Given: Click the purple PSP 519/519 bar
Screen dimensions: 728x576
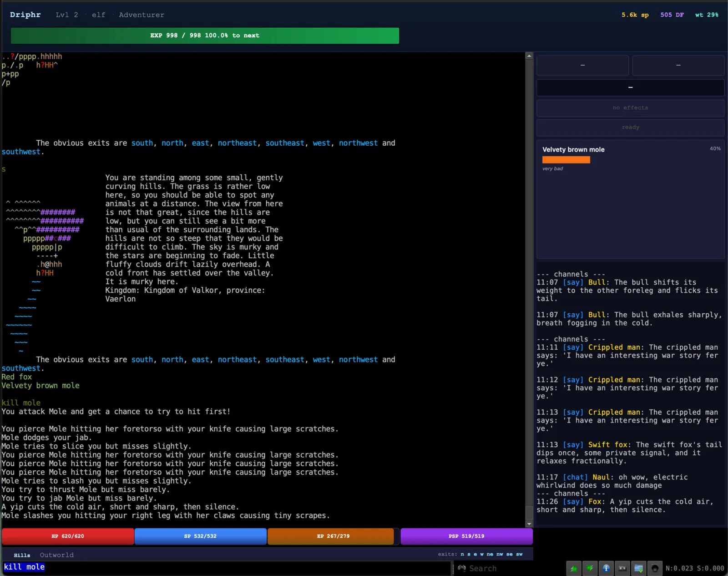Looking at the screenshot, I should pyautogui.click(x=466, y=536).
